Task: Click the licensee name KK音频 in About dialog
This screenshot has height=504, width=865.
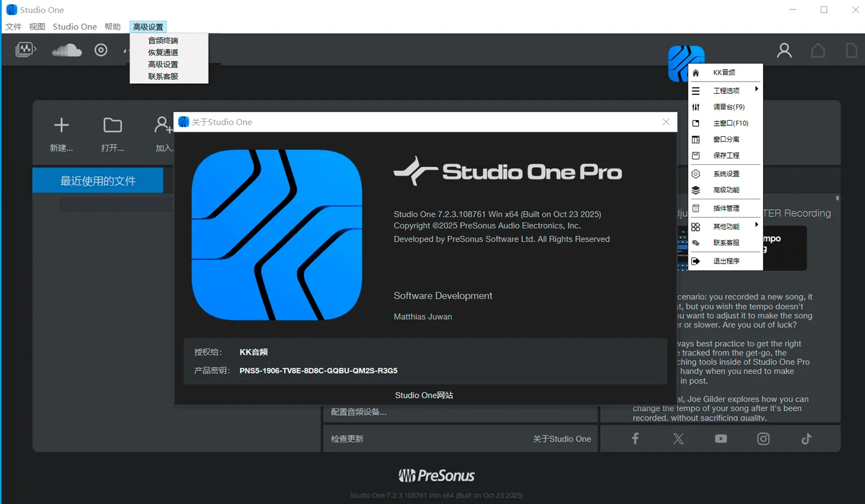Action: coord(254,352)
